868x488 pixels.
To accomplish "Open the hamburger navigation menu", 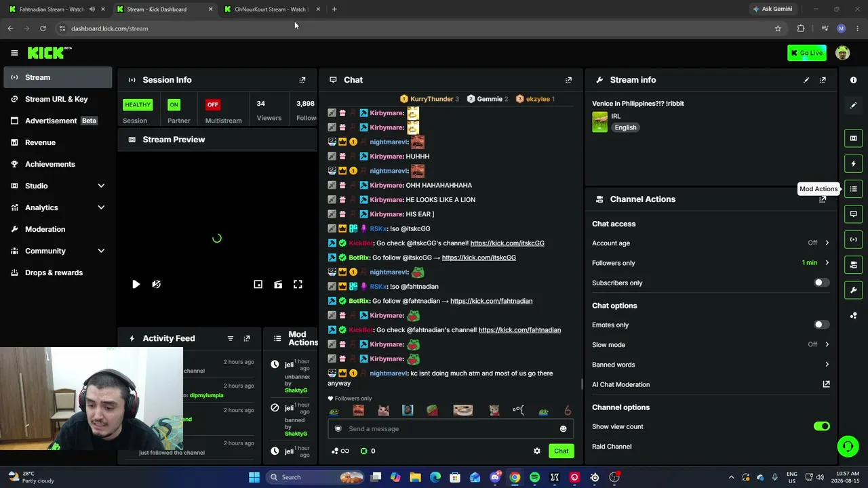I will (x=14, y=53).
